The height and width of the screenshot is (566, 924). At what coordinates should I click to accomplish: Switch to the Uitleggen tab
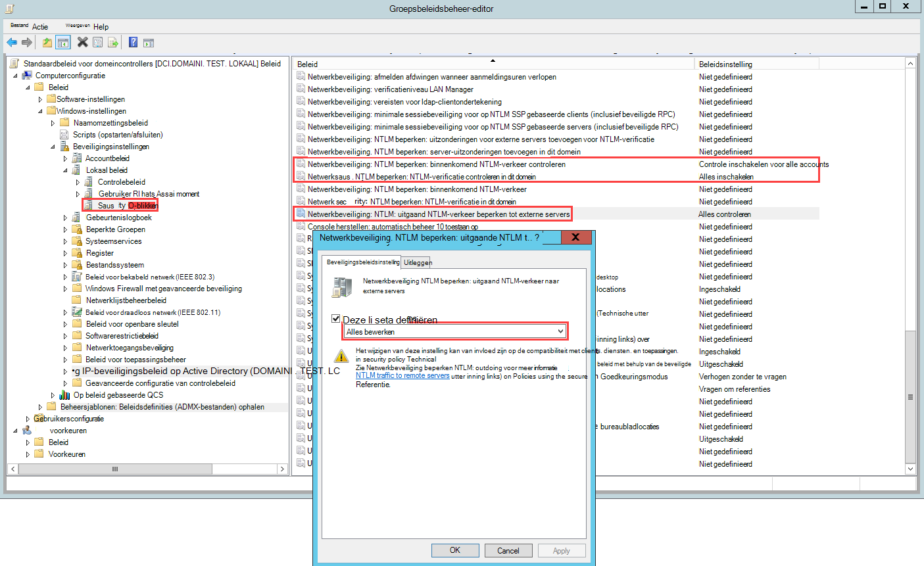pos(418,262)
